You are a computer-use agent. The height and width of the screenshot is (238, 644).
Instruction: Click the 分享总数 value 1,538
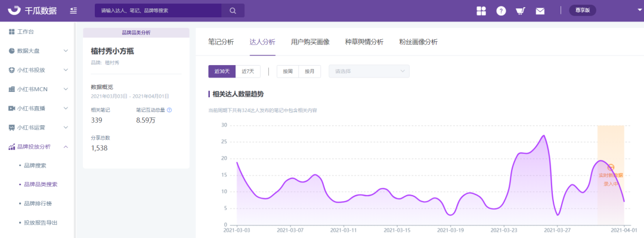(x=99, y=148)
